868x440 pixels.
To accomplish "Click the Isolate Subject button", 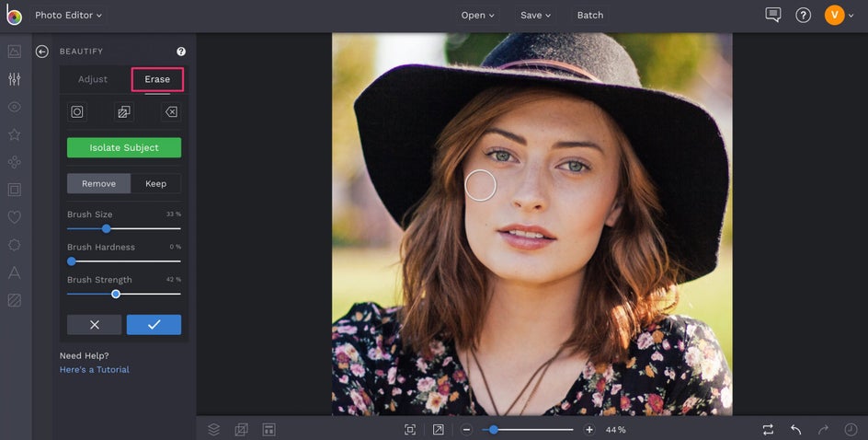I will coord(124,147).
